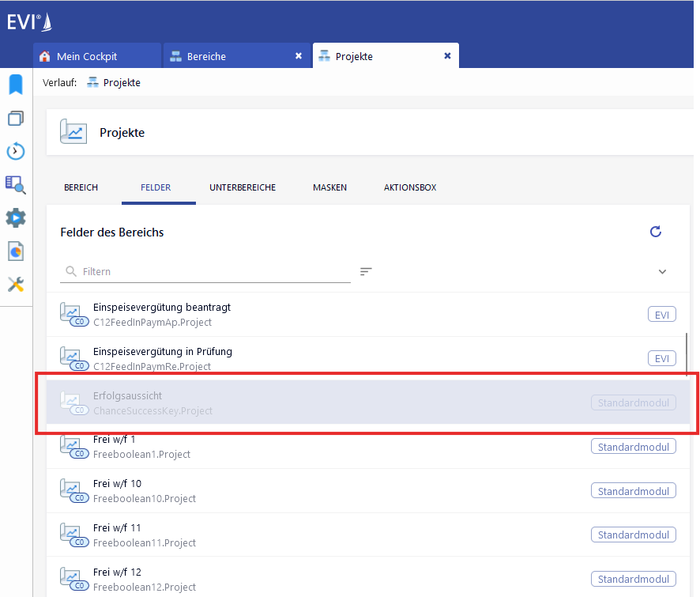Click the stacked windows sidebar icon
This screenshot has height=597, width=700.
16,119
